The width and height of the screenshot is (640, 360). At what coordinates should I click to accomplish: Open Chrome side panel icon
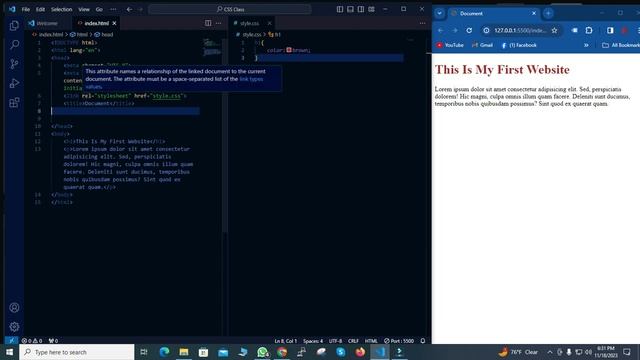tap(610, 30)
